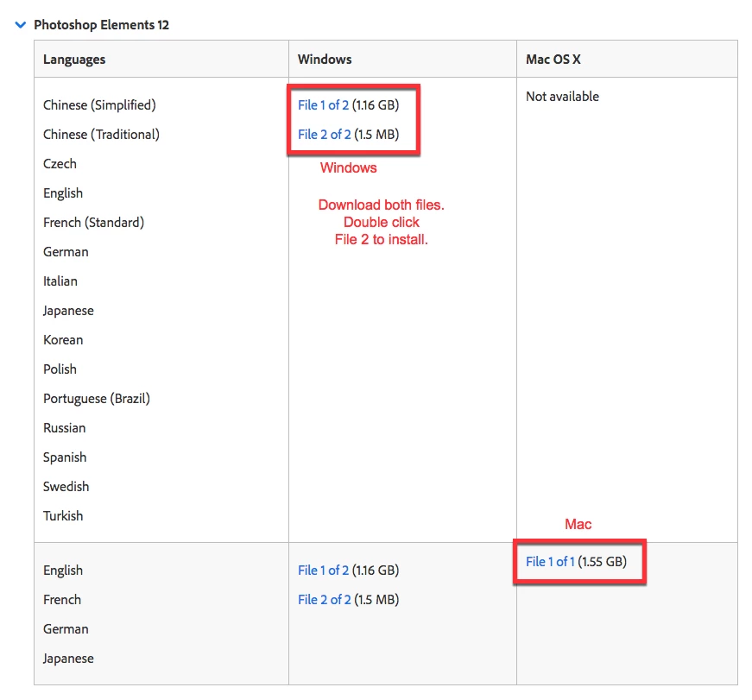This screenshot has height=700, width=752.
Task: Download File 2 of 2 beside French row
Action: click(x=325, y=599)
